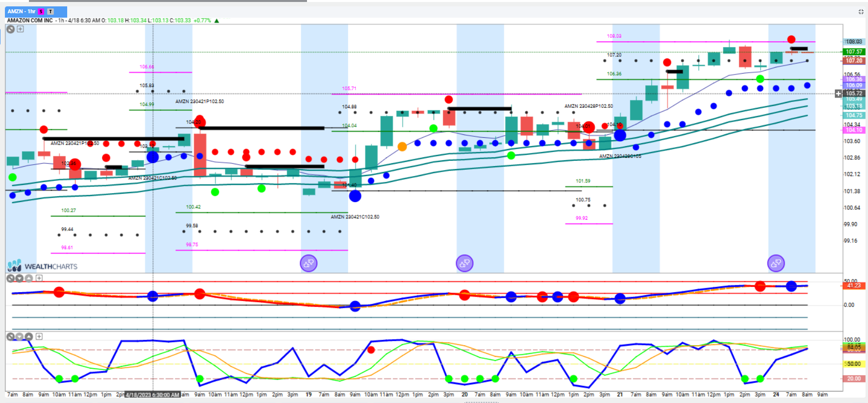Screen dimensions: 868x403
Task: Click the 106.09 blue price label
Action: (x=854, y=85)
